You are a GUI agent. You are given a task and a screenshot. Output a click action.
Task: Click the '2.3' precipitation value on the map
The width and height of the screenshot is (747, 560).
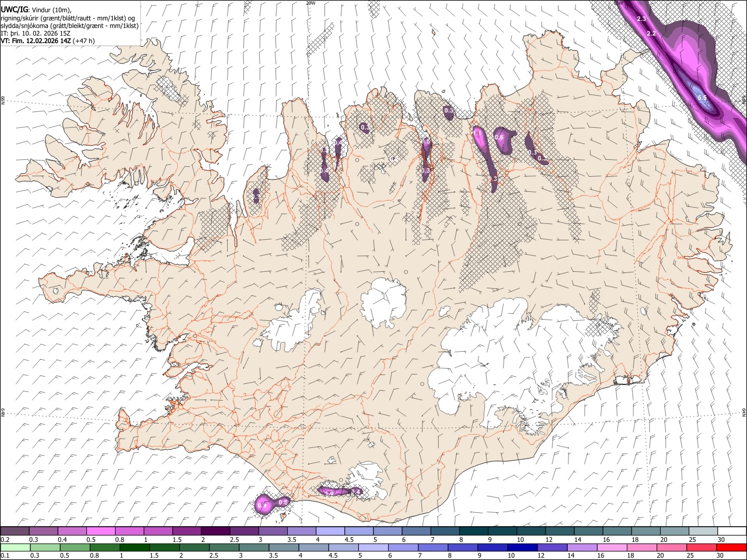coord(641,20)
